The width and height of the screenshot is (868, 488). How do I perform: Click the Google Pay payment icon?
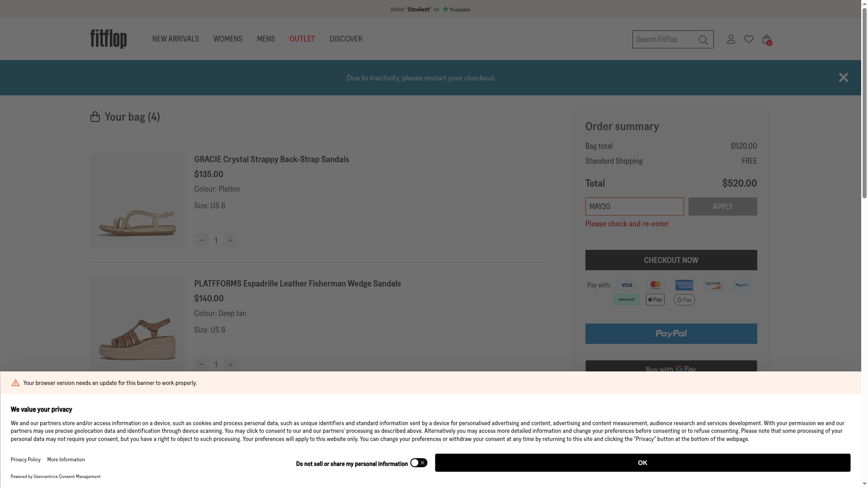(x=684, y=300)
